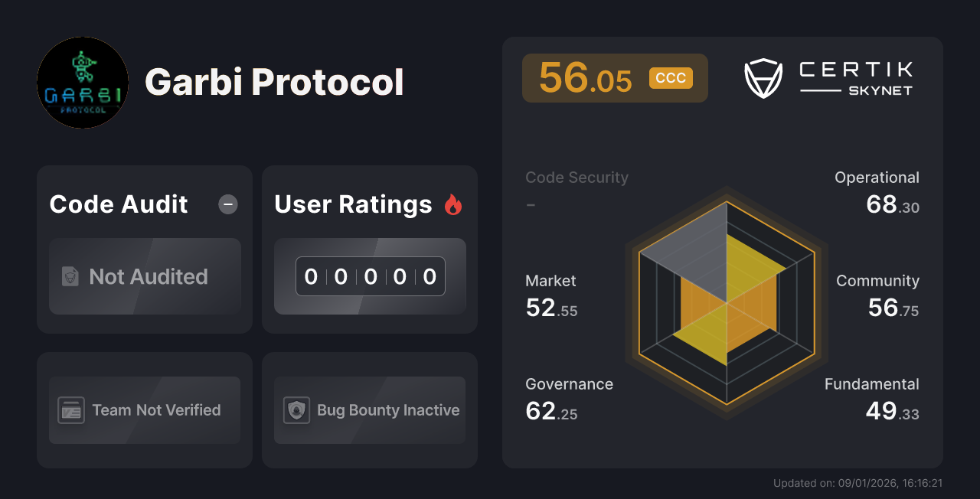Click the CCC rating badge
Screen dimensions: 980x499
point(671,77)
